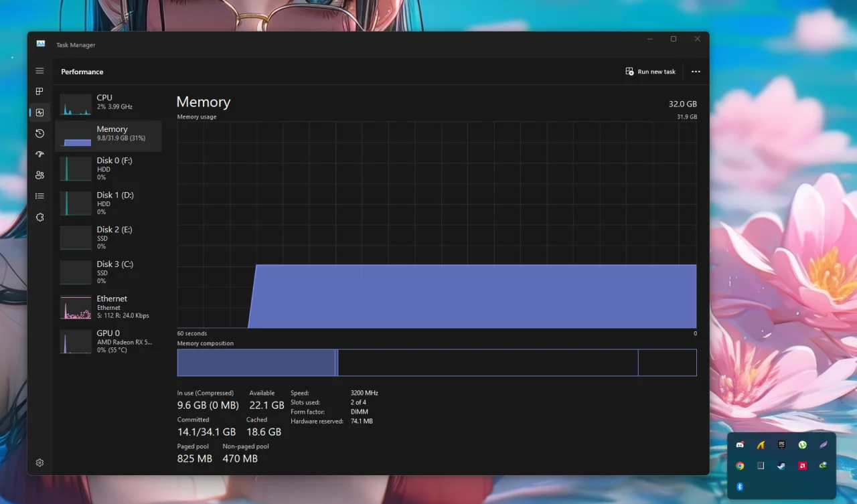Select the CPU performance entry
The height and width of the screenshot is (504, 857).
[108, 104]
